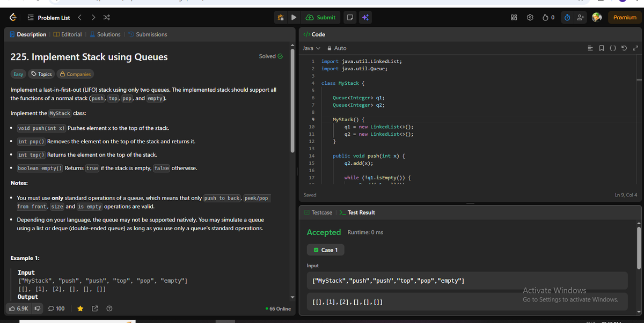Click the Solved checkmark status
This screenshot has width=644, height=323.
click(270, 56)
